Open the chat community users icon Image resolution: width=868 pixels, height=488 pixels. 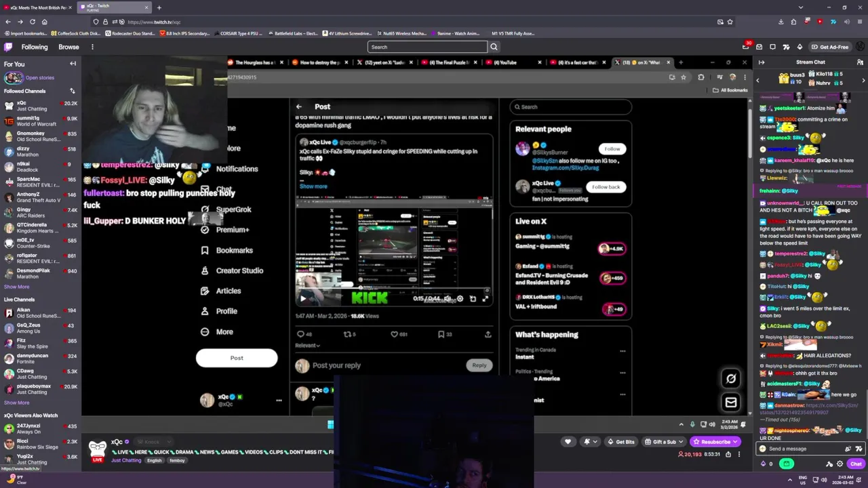(x=860, y=62)
